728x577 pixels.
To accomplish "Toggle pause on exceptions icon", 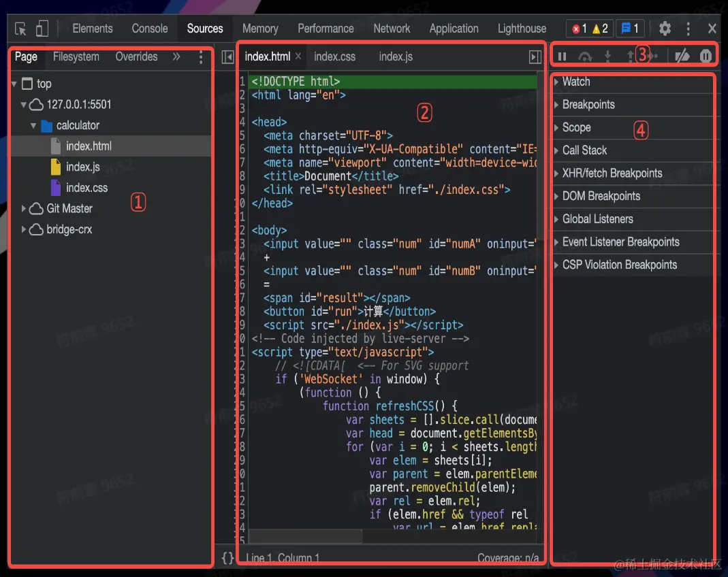I will point(706,56).
